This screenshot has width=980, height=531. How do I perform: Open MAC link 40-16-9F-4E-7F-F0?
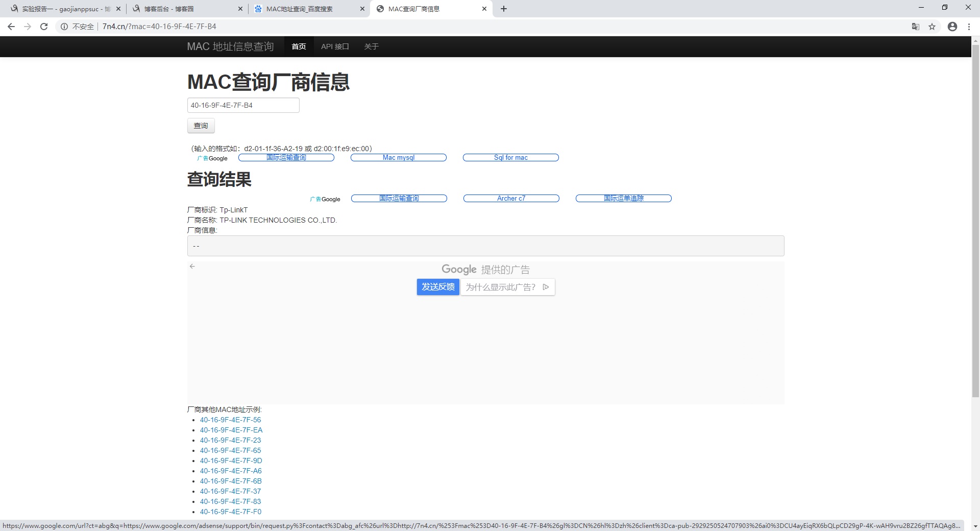(x=231, y=512)
